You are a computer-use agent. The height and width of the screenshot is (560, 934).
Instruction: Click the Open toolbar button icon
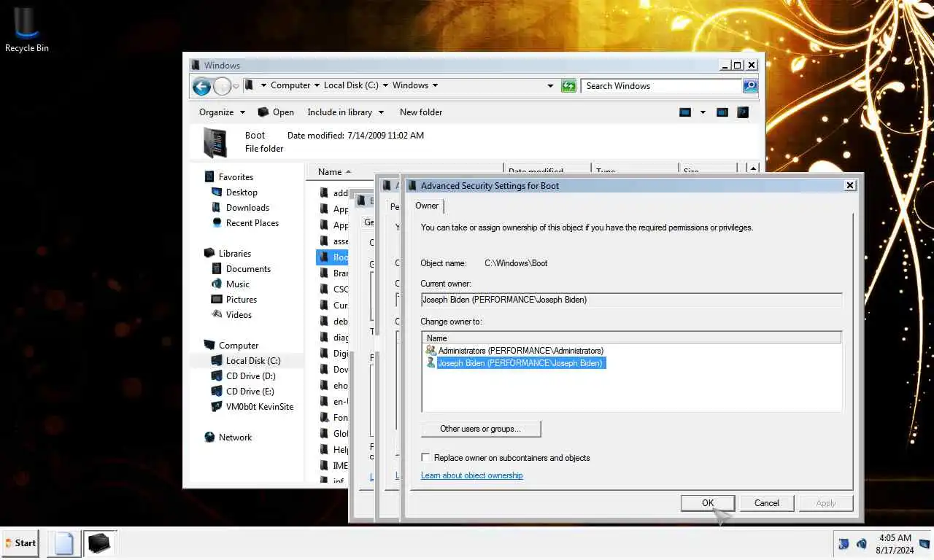[263, 112]
